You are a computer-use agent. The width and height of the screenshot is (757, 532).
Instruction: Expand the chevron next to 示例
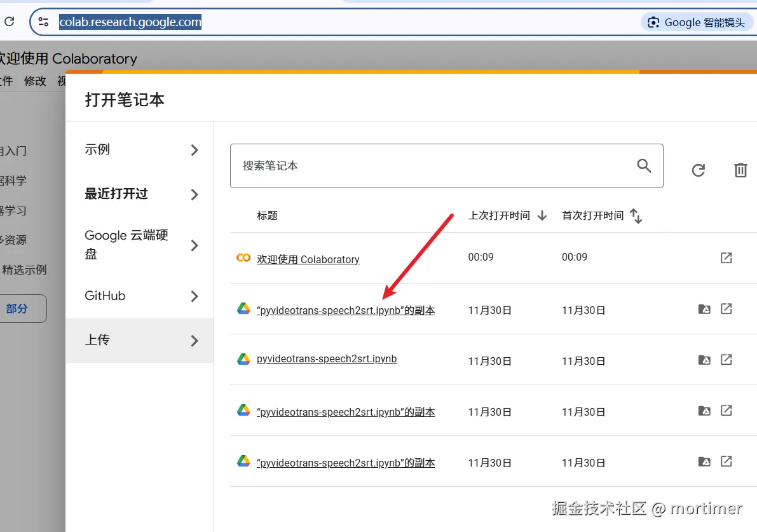[x=194, y=150]
